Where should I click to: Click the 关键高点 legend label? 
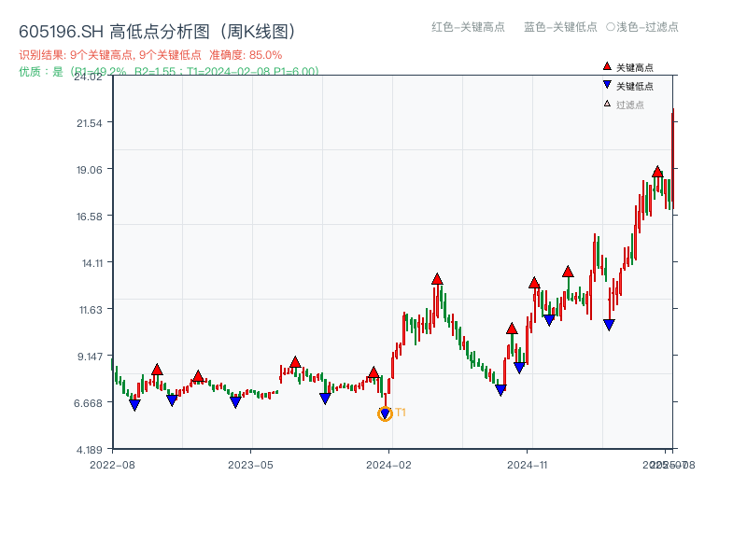[x=635, y=67]
